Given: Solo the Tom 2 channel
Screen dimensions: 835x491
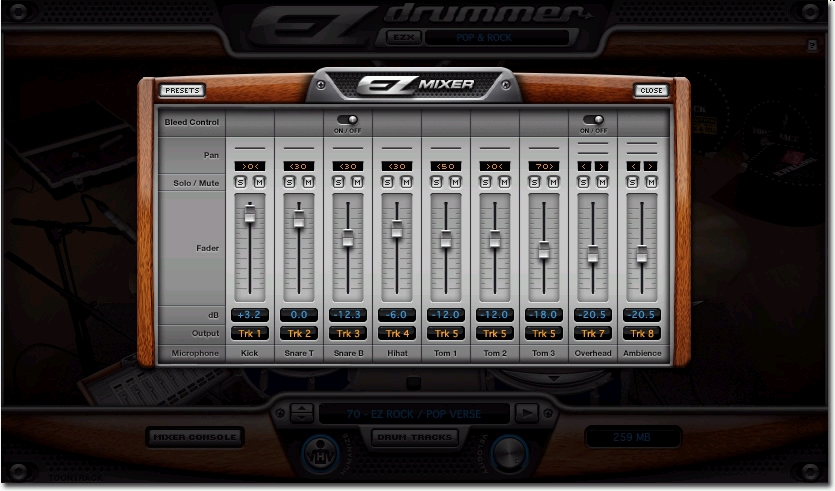Looking at the screenshot, I should click(x=485, y=183).
